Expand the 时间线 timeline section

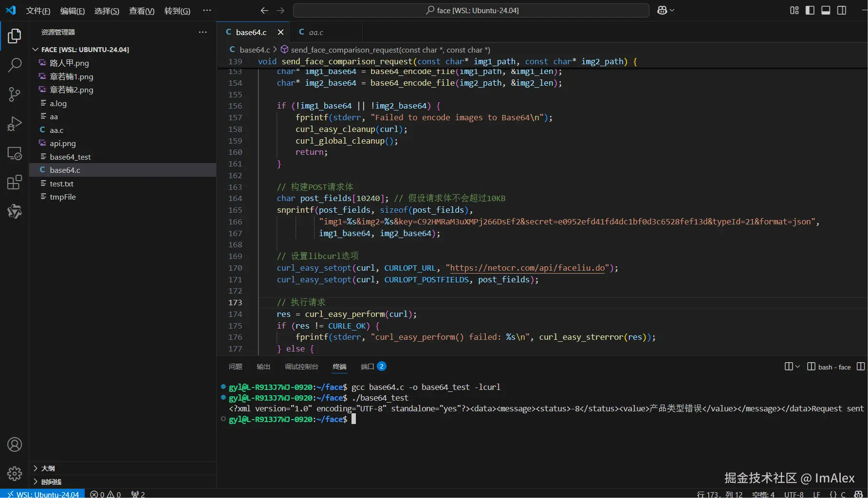coord(51,482)
